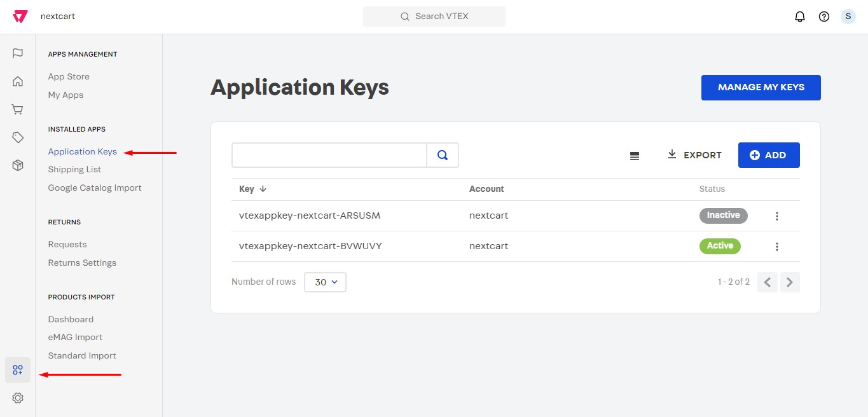
Task: Click the Inactive status badge
Action: (x=724, y=215)
